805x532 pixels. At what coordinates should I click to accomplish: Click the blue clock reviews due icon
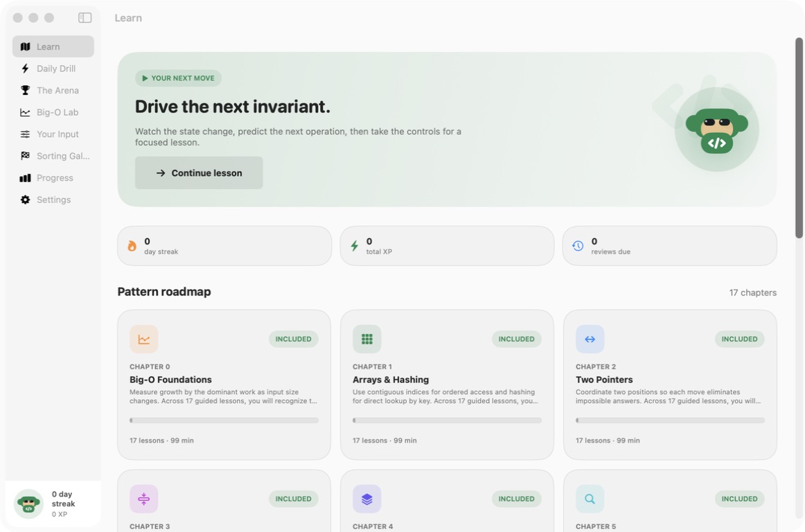pos(578,246)
